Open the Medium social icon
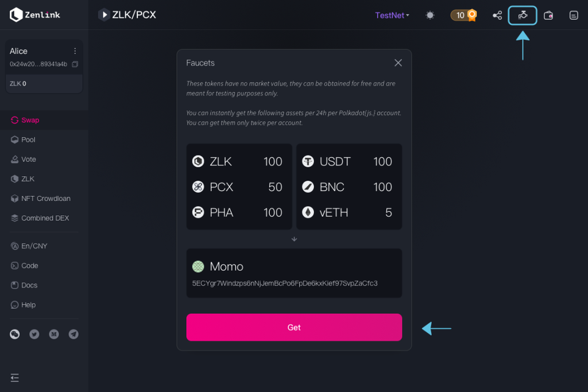 [54, 334]
